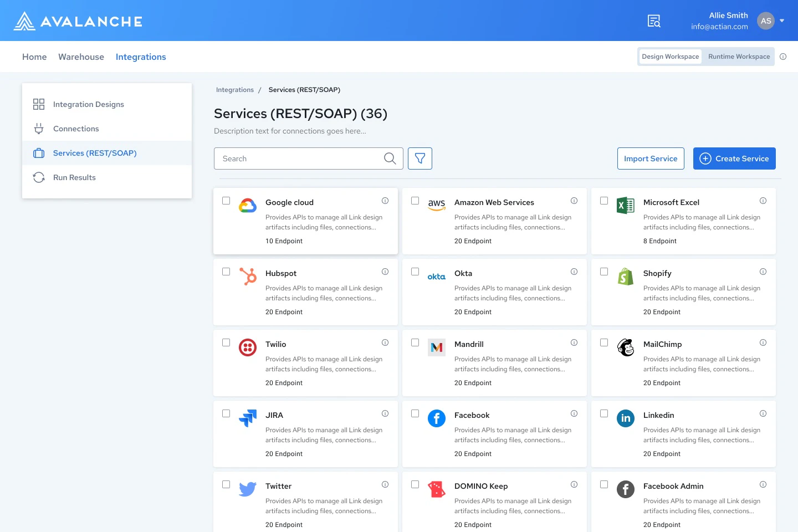The image size is (798, 532).
Task: Expand the Allie Smith account dropdown
Action: 782,21
